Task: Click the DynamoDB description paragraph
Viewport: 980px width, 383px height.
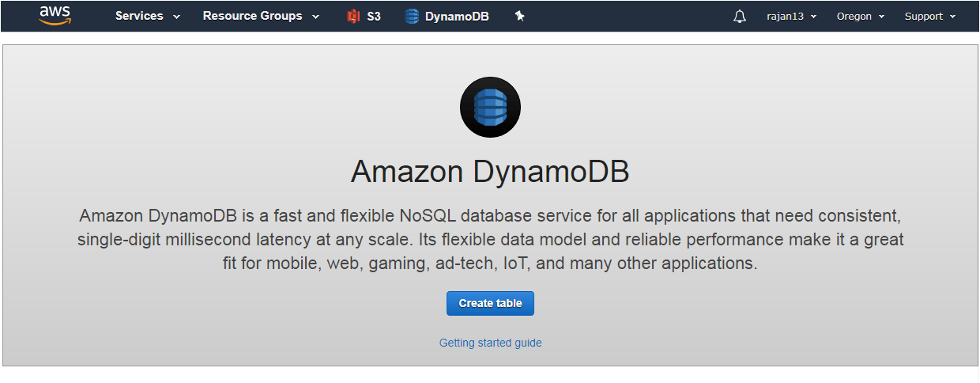Action: coord(490,239)
